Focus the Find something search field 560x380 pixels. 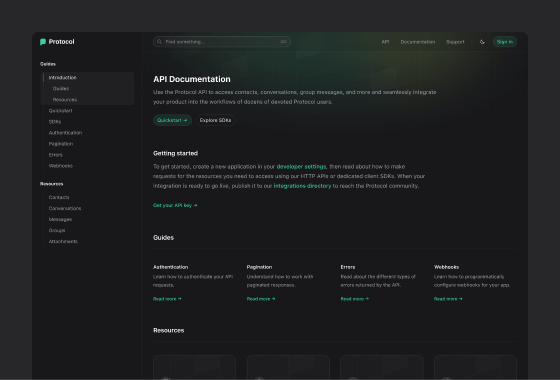click(x=222, y=42)
